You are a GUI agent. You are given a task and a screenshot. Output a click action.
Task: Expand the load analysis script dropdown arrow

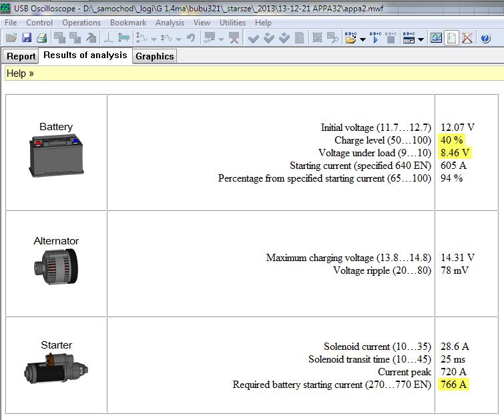tap(362, 39)
